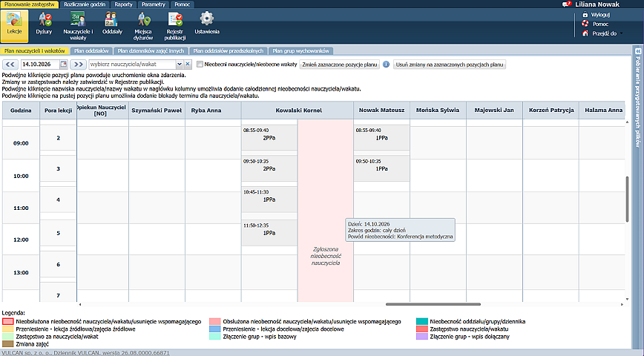
Task: Switch to Plan oddziałów tab
Action: (91, 51)
